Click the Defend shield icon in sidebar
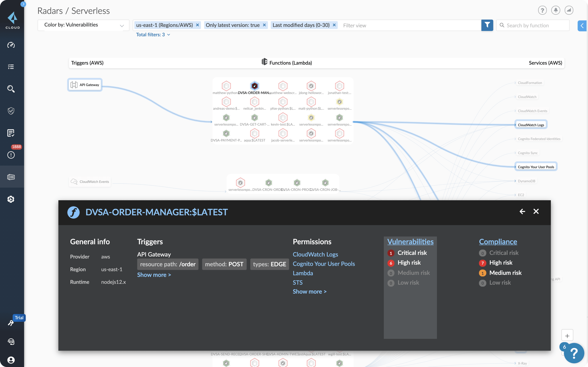This screenshot has height=367, width=588. 11,111
